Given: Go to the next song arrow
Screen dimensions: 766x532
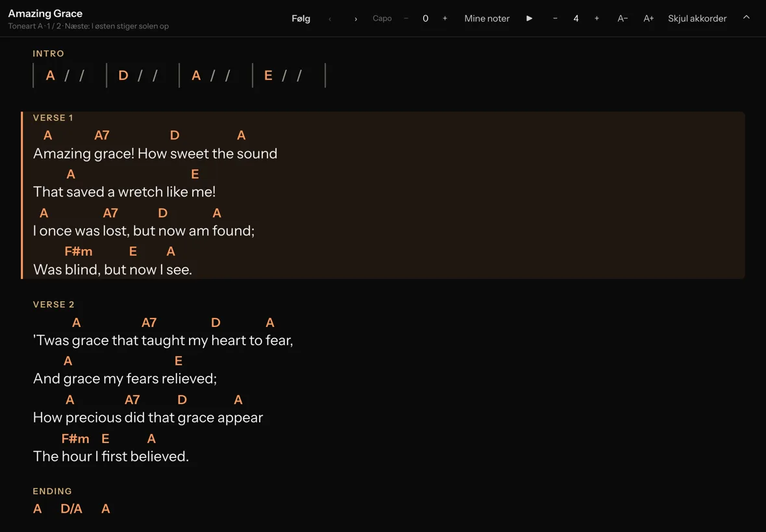Looking at the screenshot, I should pos(356,19).
